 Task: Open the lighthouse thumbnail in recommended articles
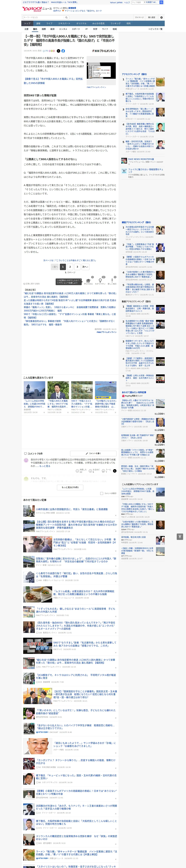coord(34,390)
